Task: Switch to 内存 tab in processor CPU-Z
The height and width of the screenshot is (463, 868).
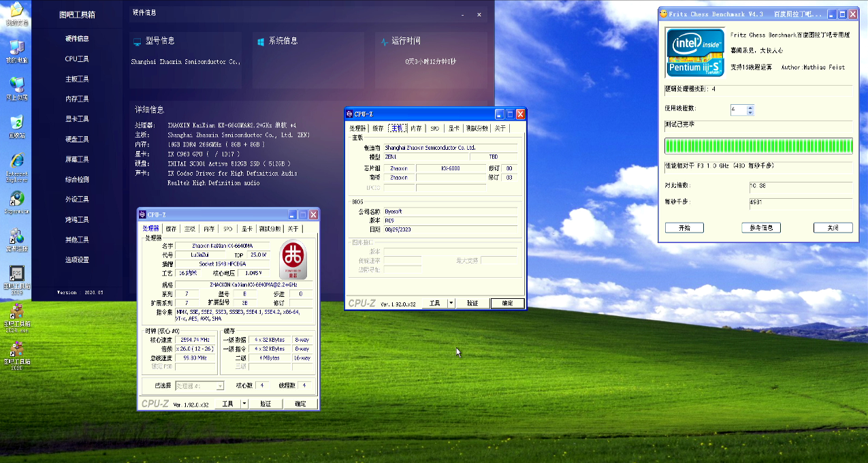Action: [x=208, y=229]
